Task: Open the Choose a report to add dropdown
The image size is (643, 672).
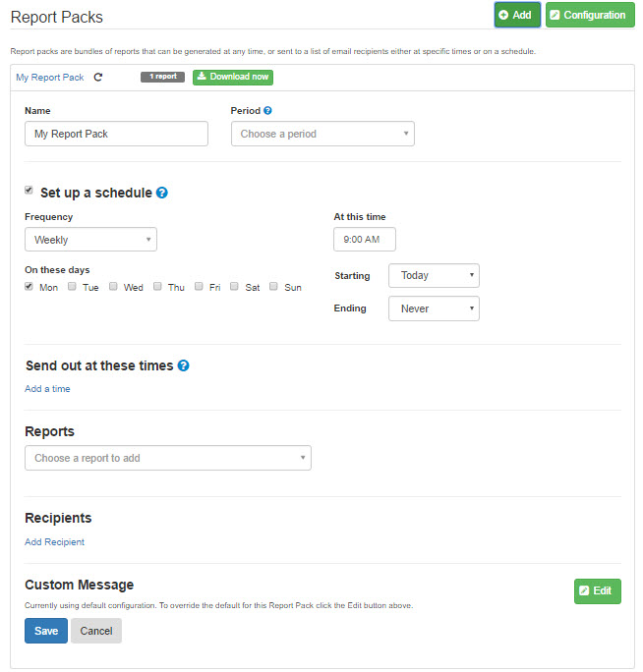Action: tap(168, 458)
